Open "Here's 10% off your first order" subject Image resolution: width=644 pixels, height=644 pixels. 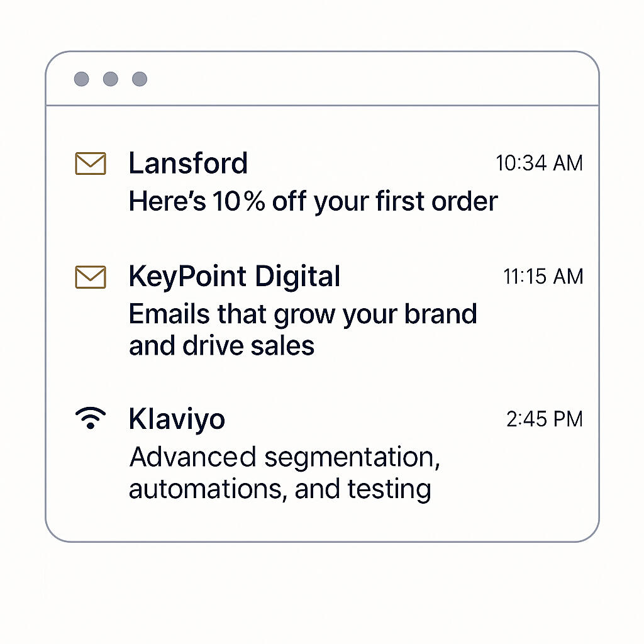[x=313, y=202]
